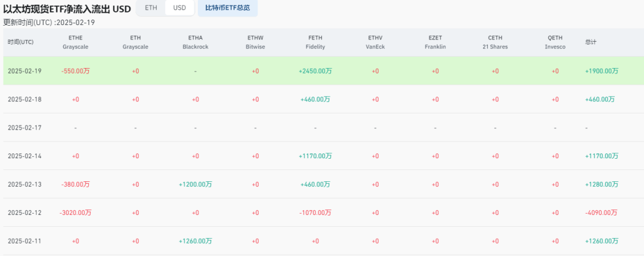
Task: Switch the unit toggle to ETH
Action: tap(151, 8)
